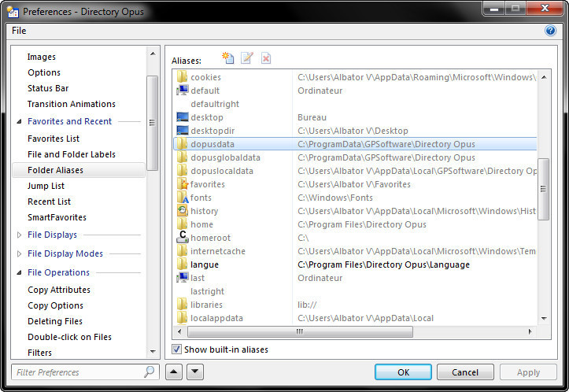Open the Copy Attributes page
569x392 pixels.
[59, 290]
